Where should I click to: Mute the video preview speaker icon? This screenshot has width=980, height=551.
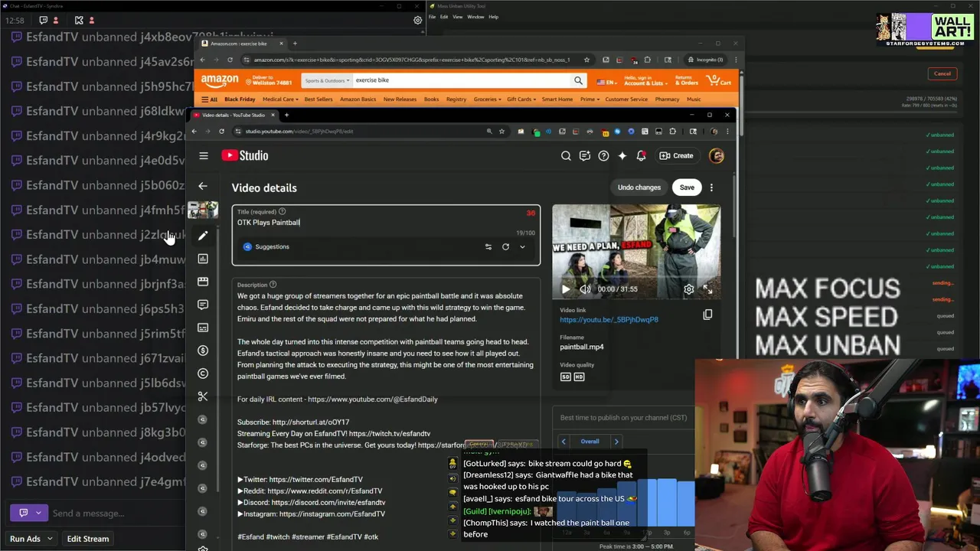[585, 289]
